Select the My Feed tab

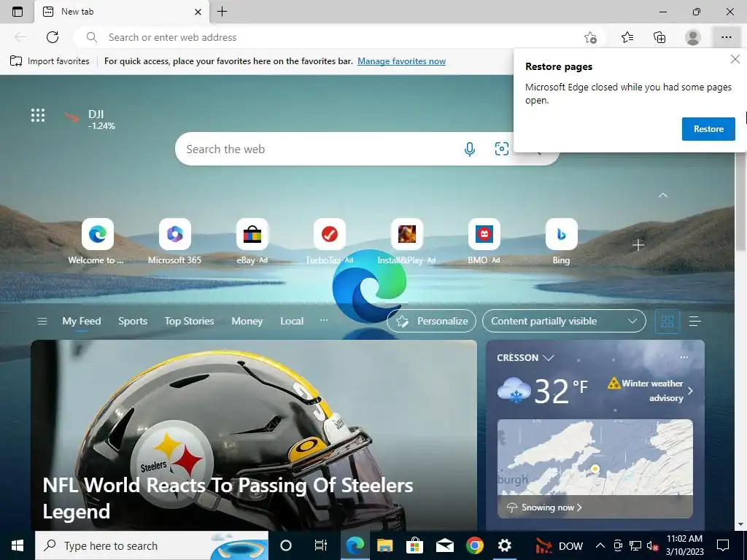82,321
